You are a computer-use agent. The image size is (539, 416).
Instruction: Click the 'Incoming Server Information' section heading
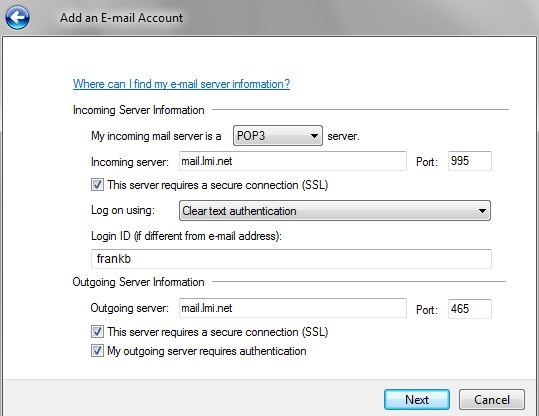tap(139, 110)
